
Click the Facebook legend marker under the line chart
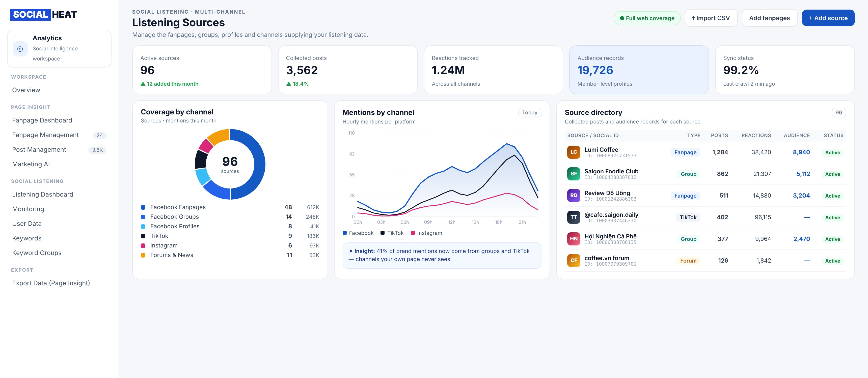point(345,233)
